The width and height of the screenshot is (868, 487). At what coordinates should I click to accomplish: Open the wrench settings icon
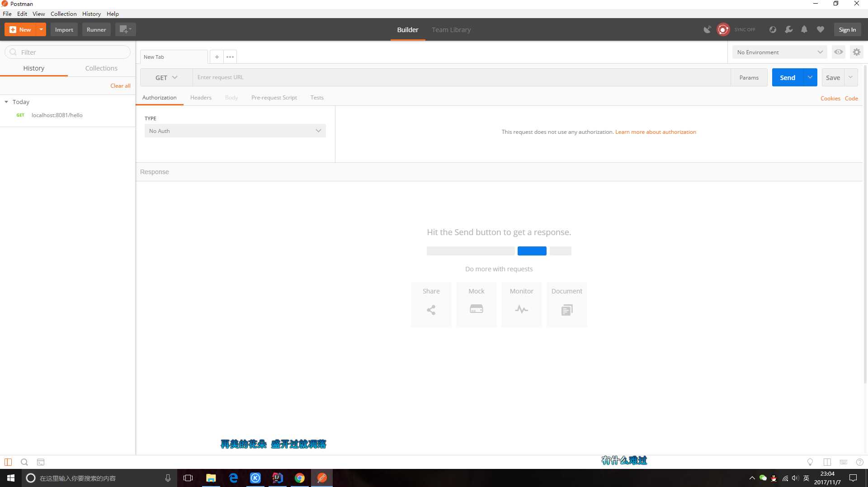[789, 29]
